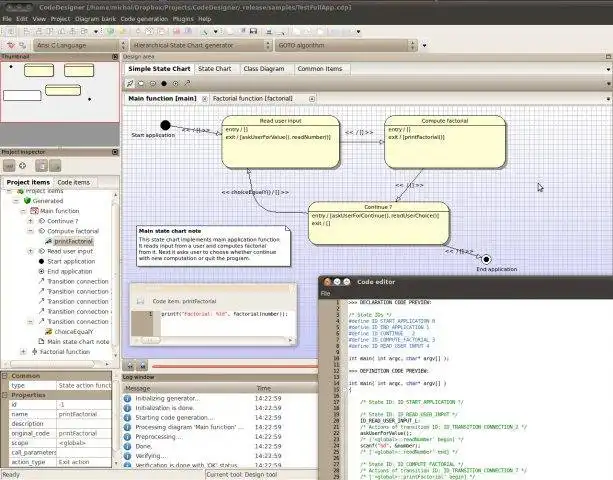Click the action_type value Exit action

coord(84,462)
